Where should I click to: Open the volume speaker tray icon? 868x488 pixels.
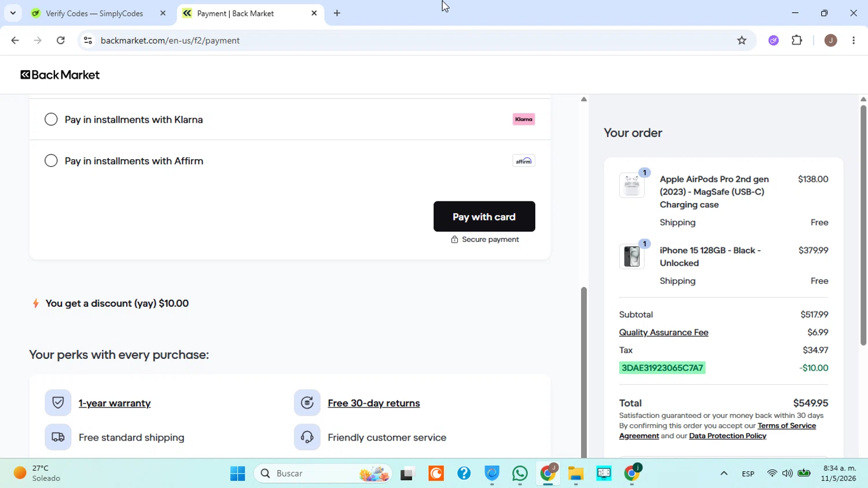click(788, 474)
